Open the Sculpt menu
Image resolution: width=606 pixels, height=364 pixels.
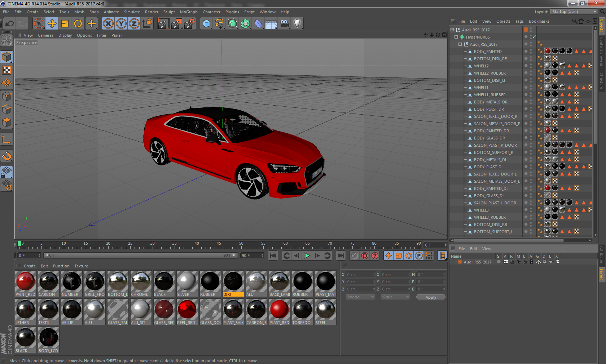tap(169, 12)
